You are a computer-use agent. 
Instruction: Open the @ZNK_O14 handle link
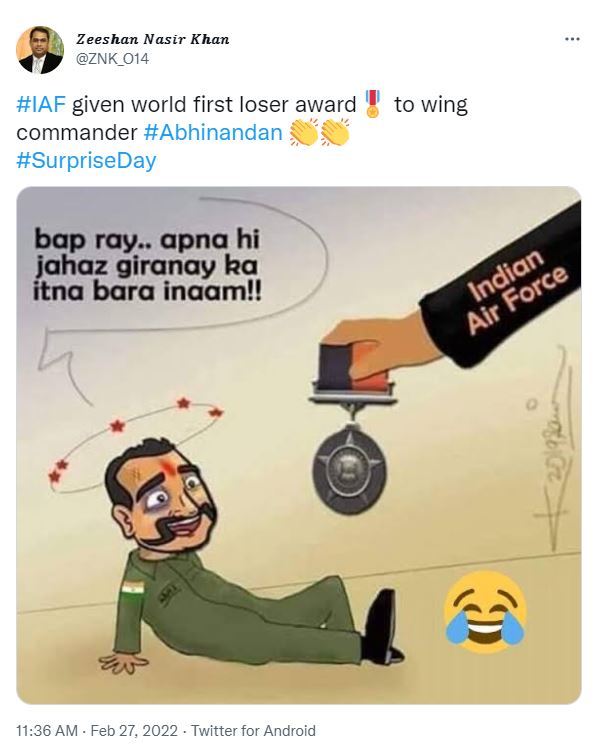click(x=112, y=59)
